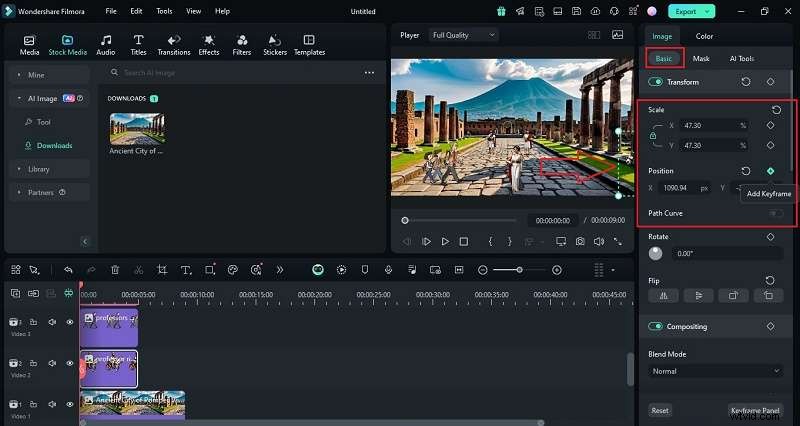The image size is (800, 426).
Task: Show more timeline tools chevrons
Action: coord(280,270)
